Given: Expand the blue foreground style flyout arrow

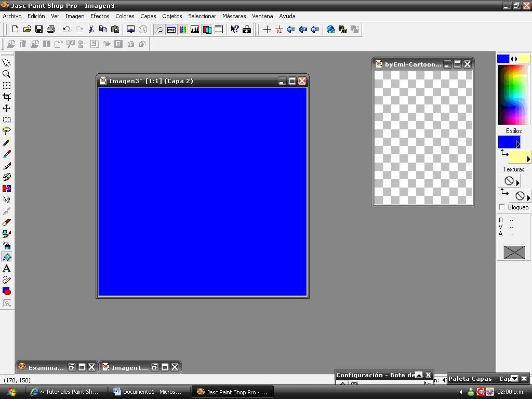Looking at the screenshot, I should [517, 144].
